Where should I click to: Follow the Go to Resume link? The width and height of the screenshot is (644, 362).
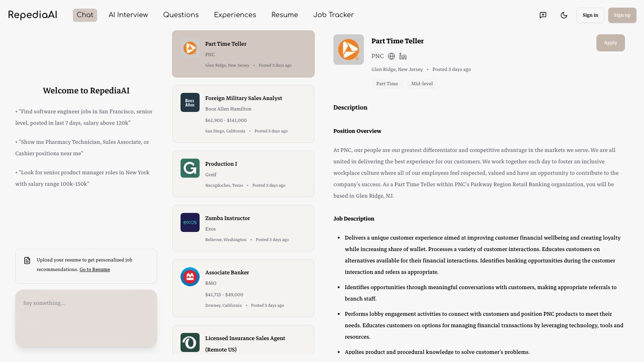point(95,270)
